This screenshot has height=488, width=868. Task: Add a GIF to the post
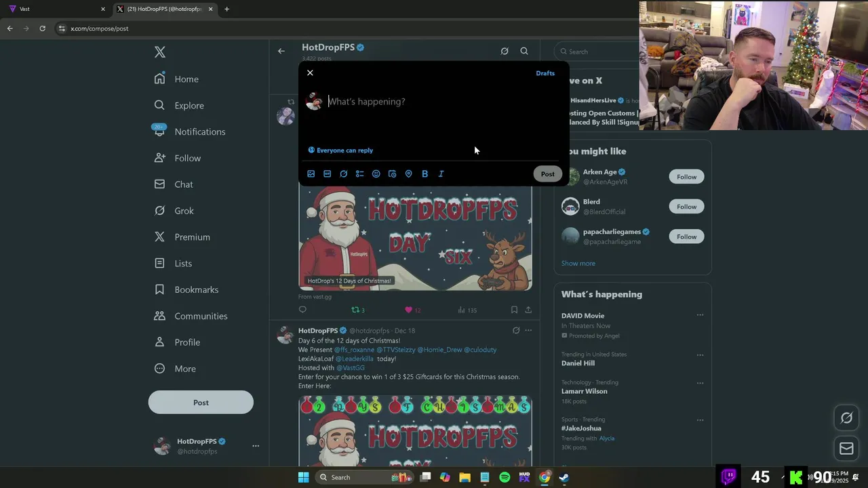point(327,174)
